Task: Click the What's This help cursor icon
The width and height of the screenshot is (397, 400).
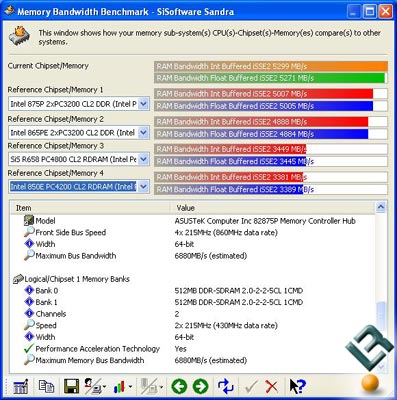Action: pos(297,387)
